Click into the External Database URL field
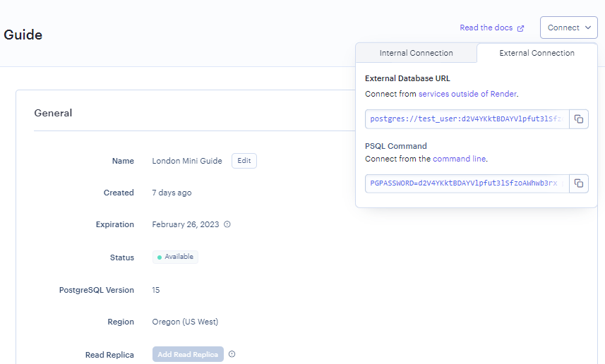 [x=467, y=119]
